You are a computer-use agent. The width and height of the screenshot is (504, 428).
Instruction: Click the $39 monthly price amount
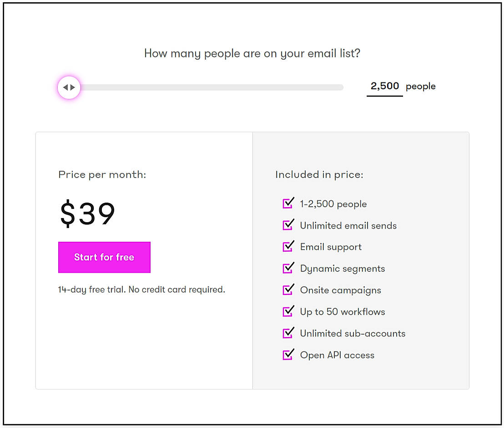click(x=87, y=214)
